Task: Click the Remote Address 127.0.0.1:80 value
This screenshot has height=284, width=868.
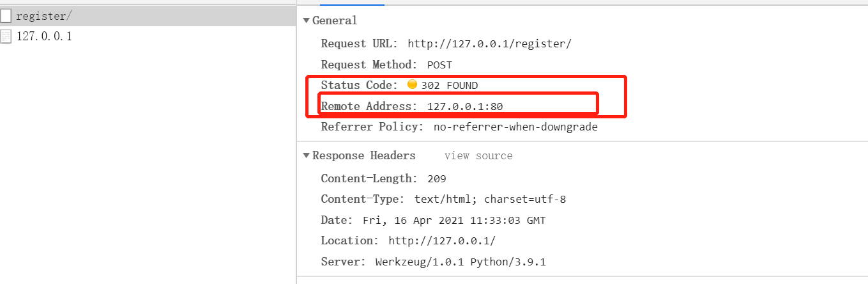Action: (x=469, y=106)
